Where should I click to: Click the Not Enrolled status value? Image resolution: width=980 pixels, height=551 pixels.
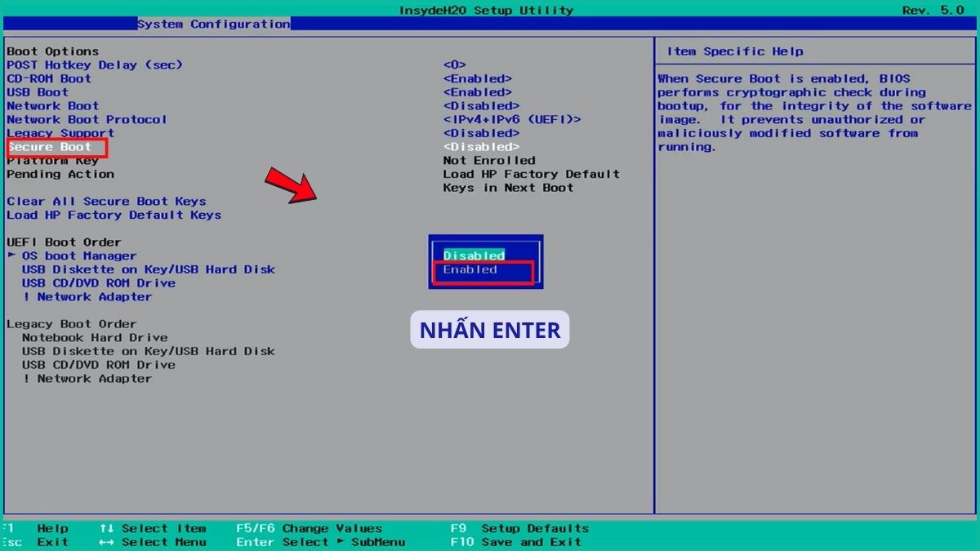[x=489, y=161]
